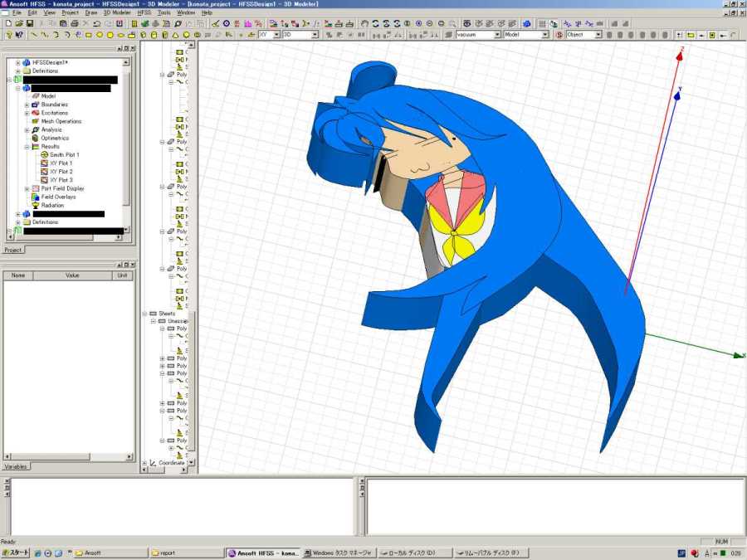The height and width of the screenshot is (560, 747).
Task: Click the lightbulb icon in second toolbar
Action: point(8,35)
